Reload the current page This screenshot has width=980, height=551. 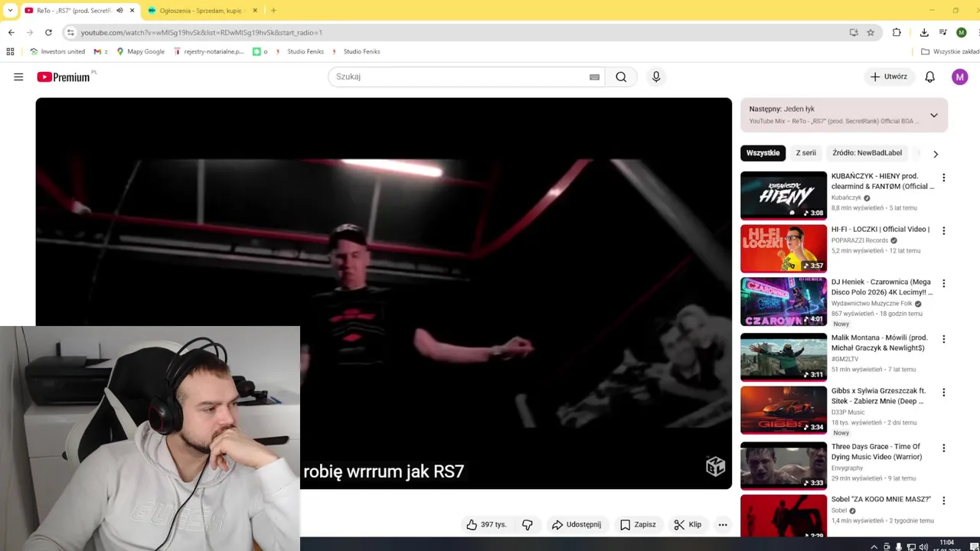(48, 32)
